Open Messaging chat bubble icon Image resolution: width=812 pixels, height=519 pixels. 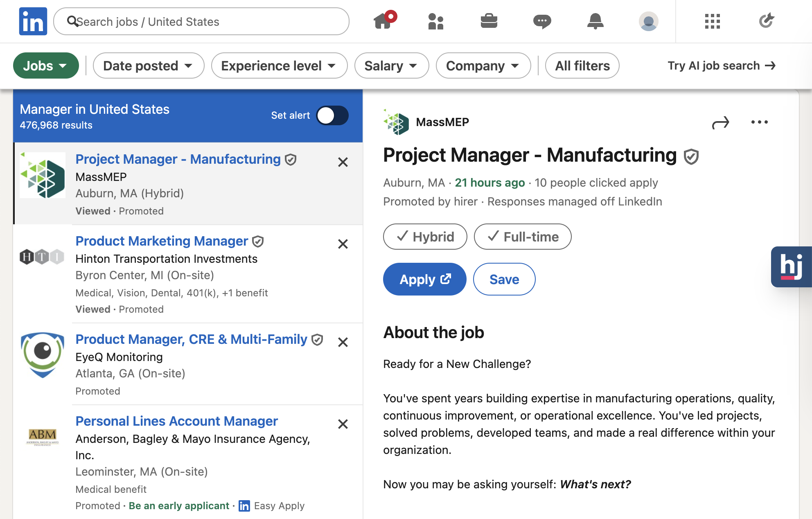click(542, 21)
